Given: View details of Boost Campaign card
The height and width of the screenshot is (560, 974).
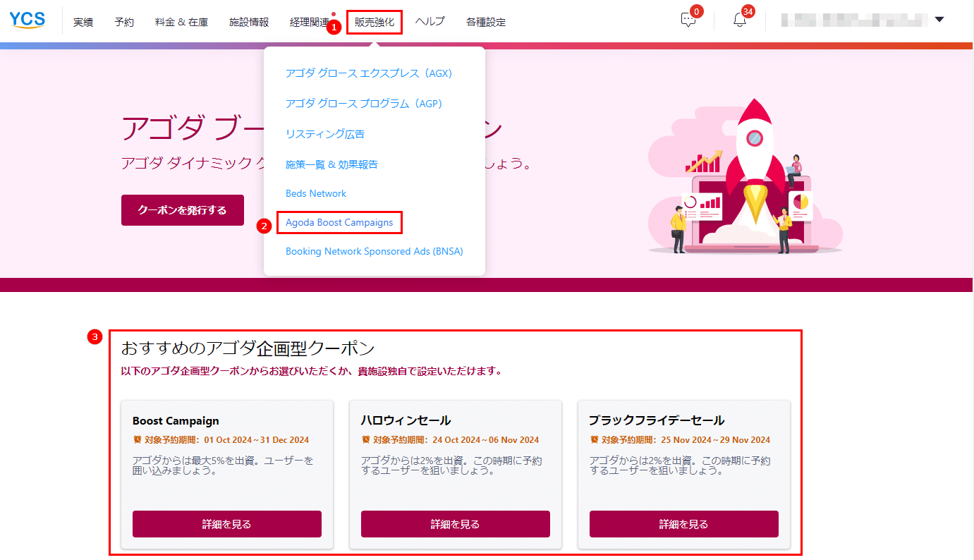Looking at the screenshot, I should [x=227, y=524].
